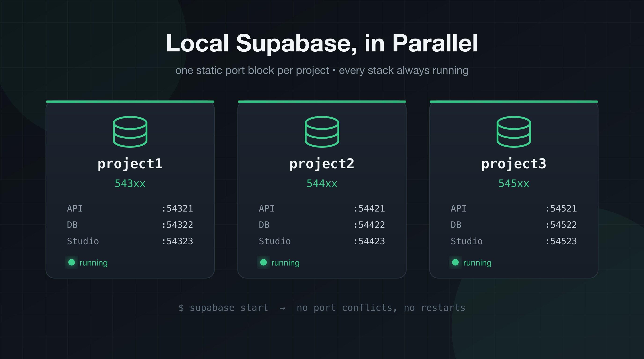Click the API port :54521

[561, 208]
